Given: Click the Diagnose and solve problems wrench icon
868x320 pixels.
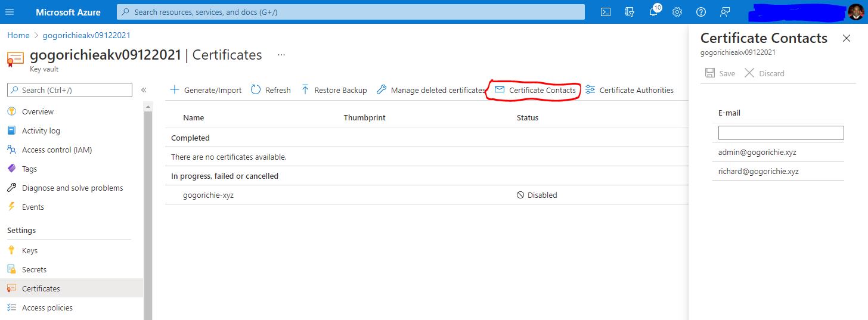Looking at the screenshot, I should 11,188.
